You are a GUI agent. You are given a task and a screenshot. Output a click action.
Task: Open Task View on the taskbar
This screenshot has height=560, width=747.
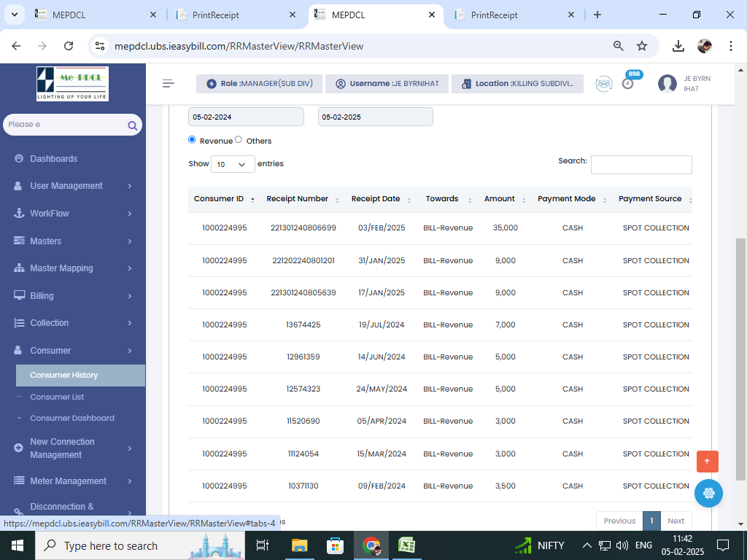click(262, 545)
